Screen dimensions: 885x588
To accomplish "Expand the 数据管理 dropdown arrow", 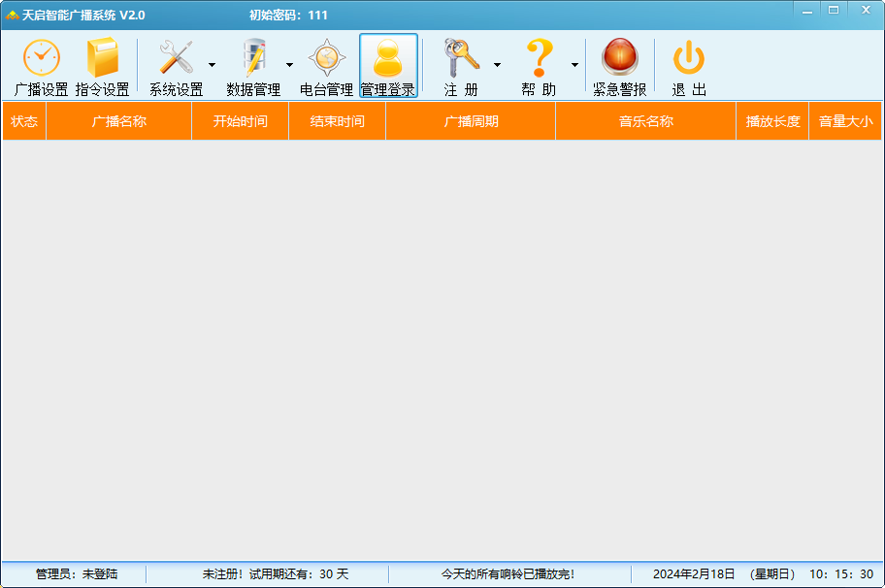I will 289,65.
